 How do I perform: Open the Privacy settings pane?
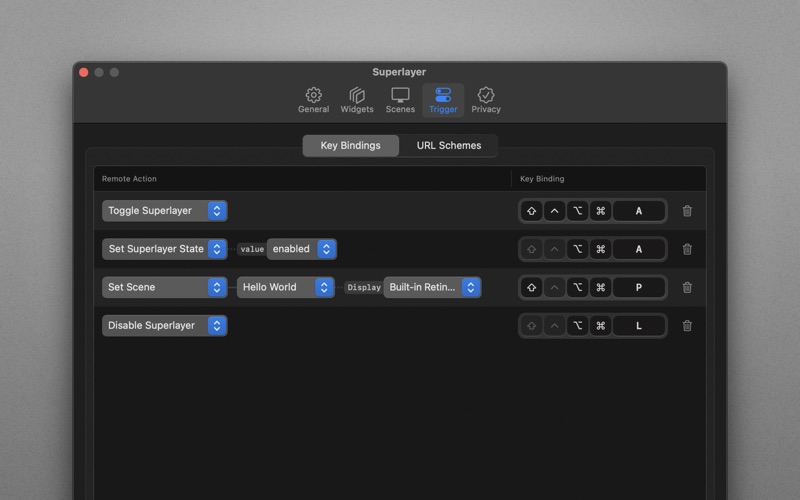pos(486,100)
